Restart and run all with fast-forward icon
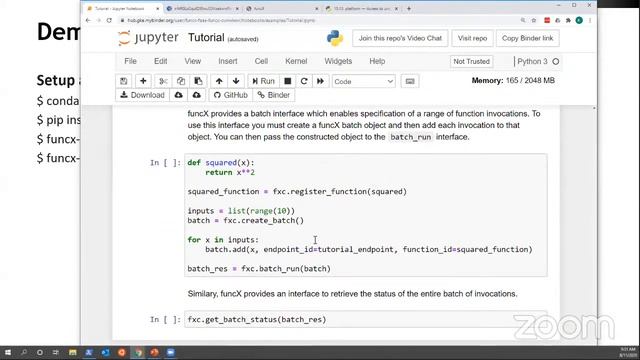The height and width of the screenshot is (360, 640). [x=320, y=81]
